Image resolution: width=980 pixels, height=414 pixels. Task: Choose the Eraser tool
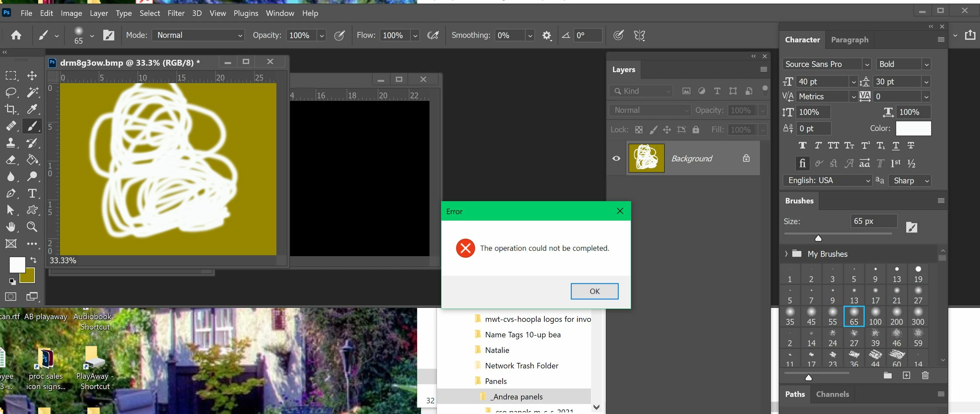pos(11,160)
